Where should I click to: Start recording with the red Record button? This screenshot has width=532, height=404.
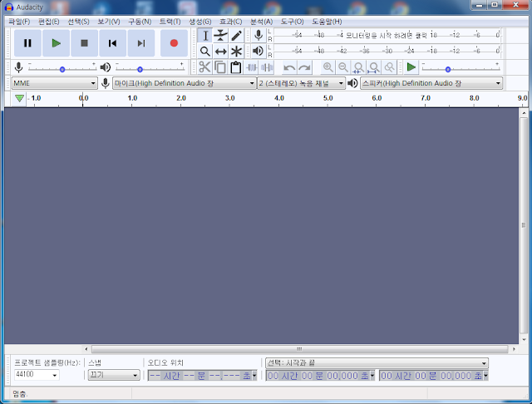(174, 43)
